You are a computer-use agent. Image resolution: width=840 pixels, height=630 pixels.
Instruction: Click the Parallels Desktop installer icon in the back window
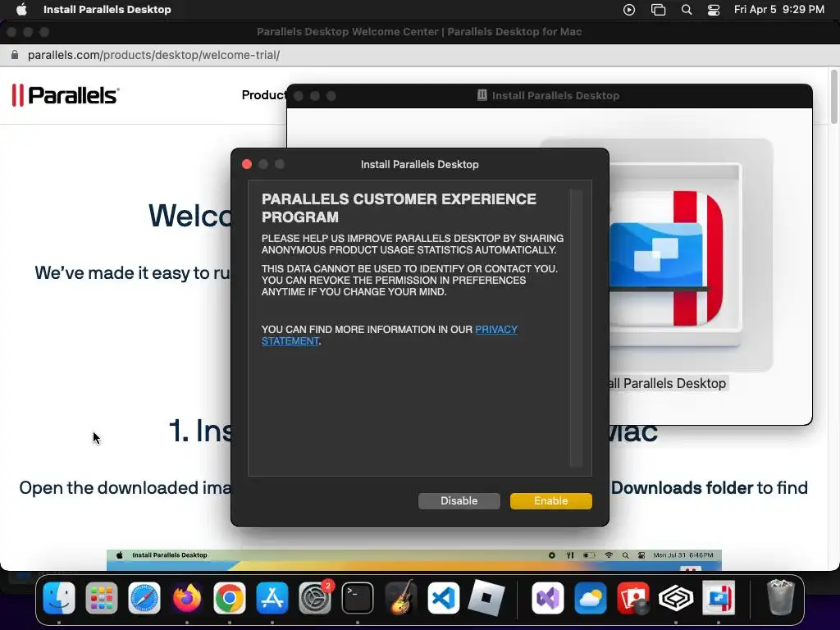click(x=666, y=258)
